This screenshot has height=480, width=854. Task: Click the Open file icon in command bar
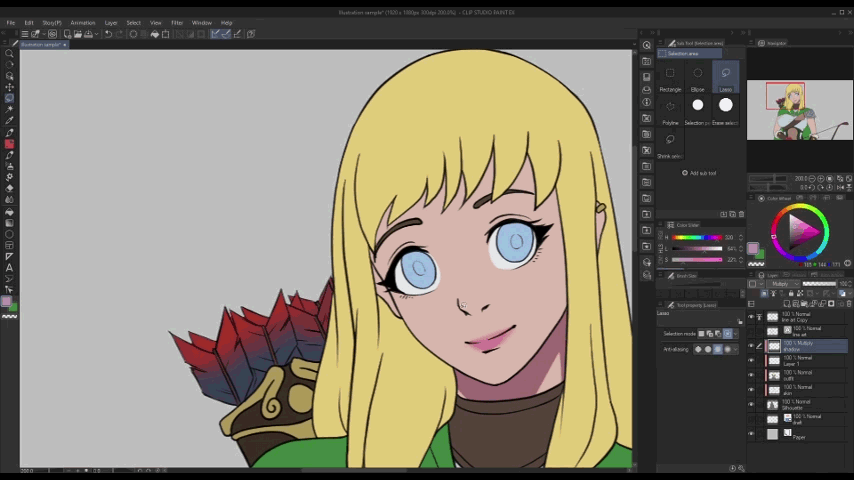tap(78, 34)
